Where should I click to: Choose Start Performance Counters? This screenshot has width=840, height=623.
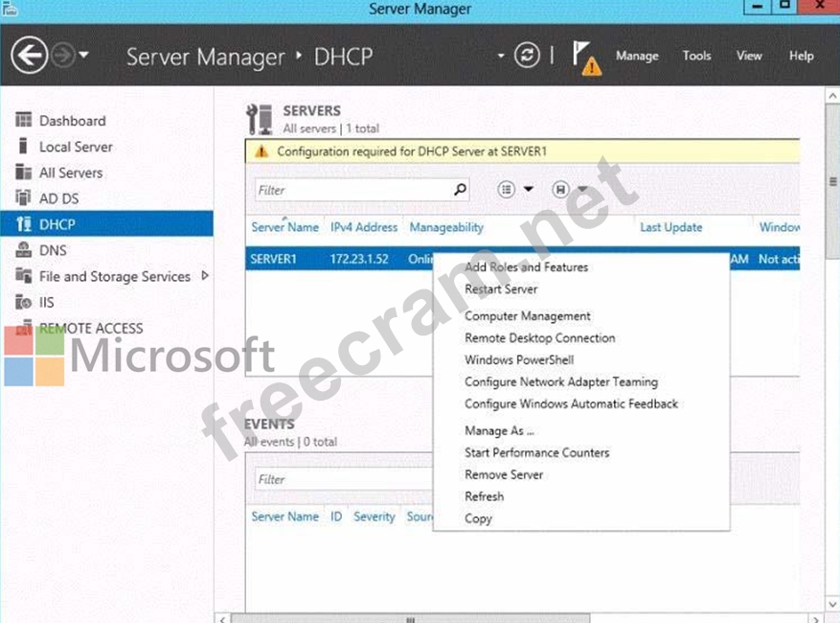[536, 453]
